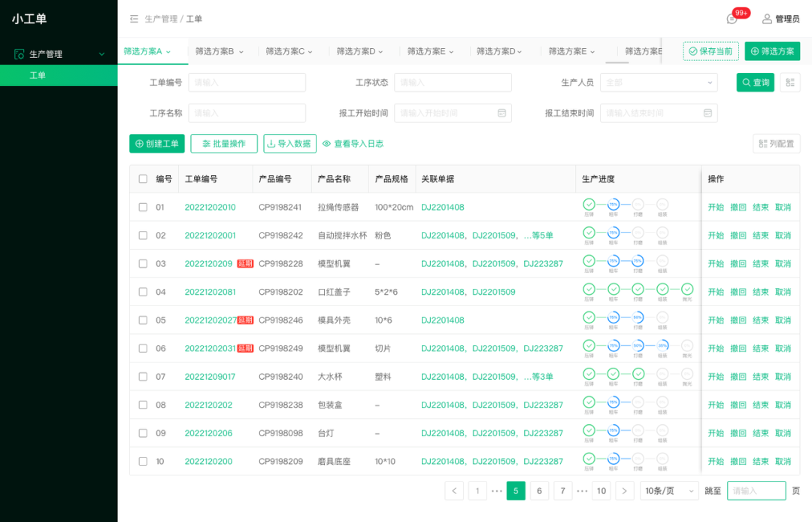812x522 pixels.
Task: Collapse the 生产管理 sidebar menu chevron
Action: click(x=102, y=54)
